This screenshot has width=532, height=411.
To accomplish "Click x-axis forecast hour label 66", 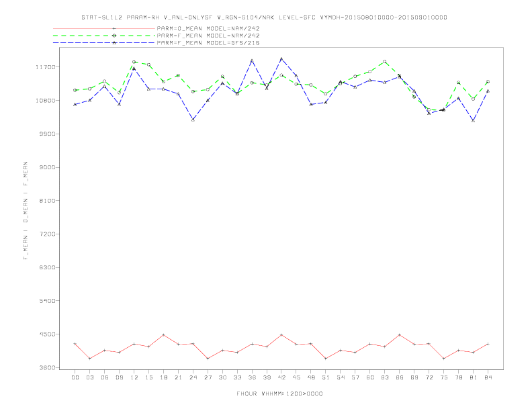I will click(x=400, y=377).
